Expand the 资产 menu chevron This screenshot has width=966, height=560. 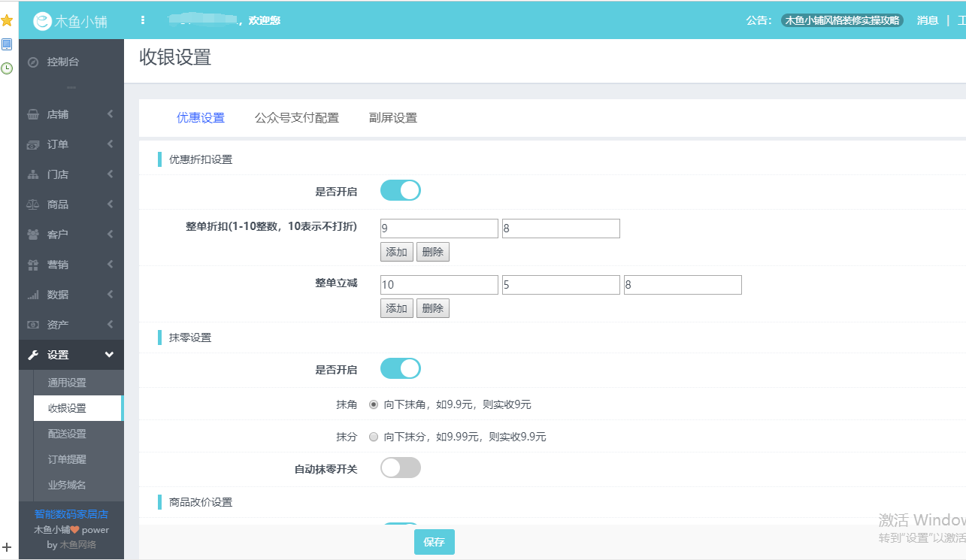click(111, 325)
